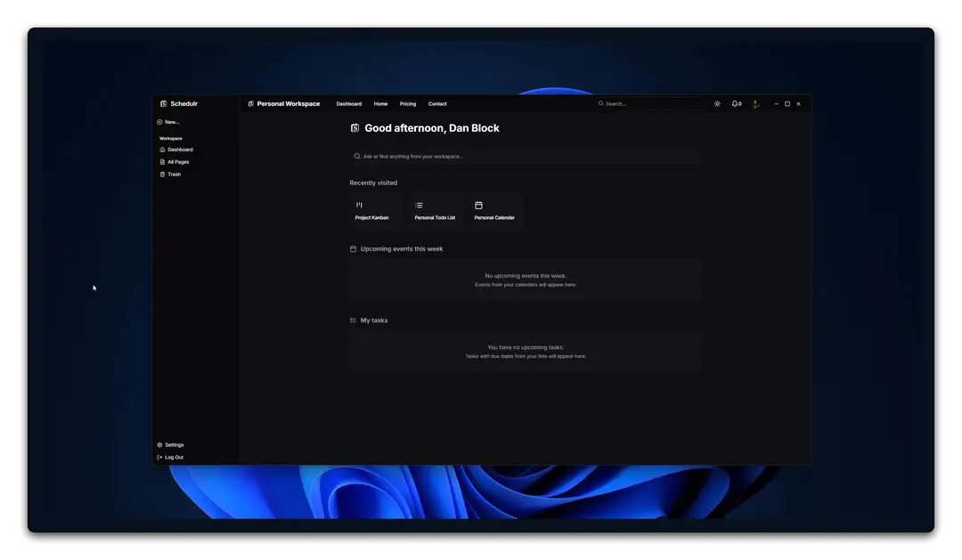The width and height of the screenshot is (962, 560).
Task: Open the notifications bell
Action: pos(735,104)
